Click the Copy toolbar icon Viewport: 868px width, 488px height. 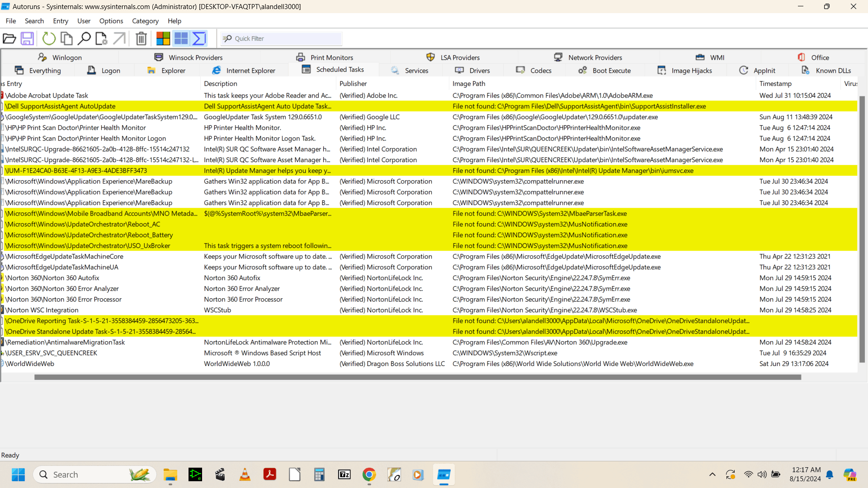coord(66,39)
